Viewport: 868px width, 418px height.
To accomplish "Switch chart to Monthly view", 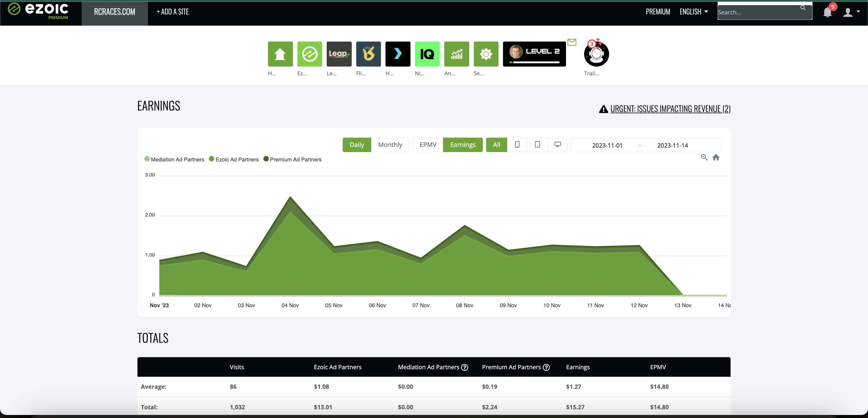I will [x=390, y=145].
